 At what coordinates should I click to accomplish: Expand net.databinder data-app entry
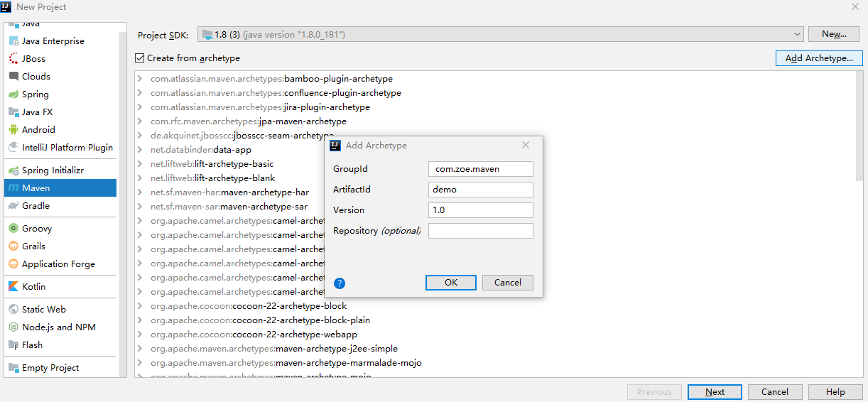tap(140, 150)
